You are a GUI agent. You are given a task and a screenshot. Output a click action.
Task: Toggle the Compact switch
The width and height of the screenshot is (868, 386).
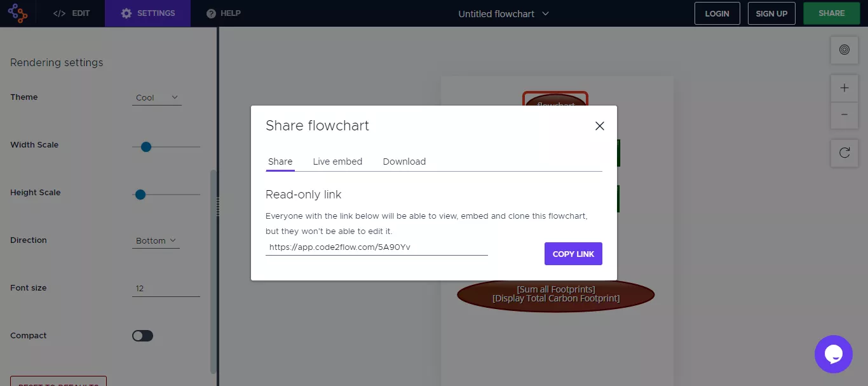coord(142,336)
